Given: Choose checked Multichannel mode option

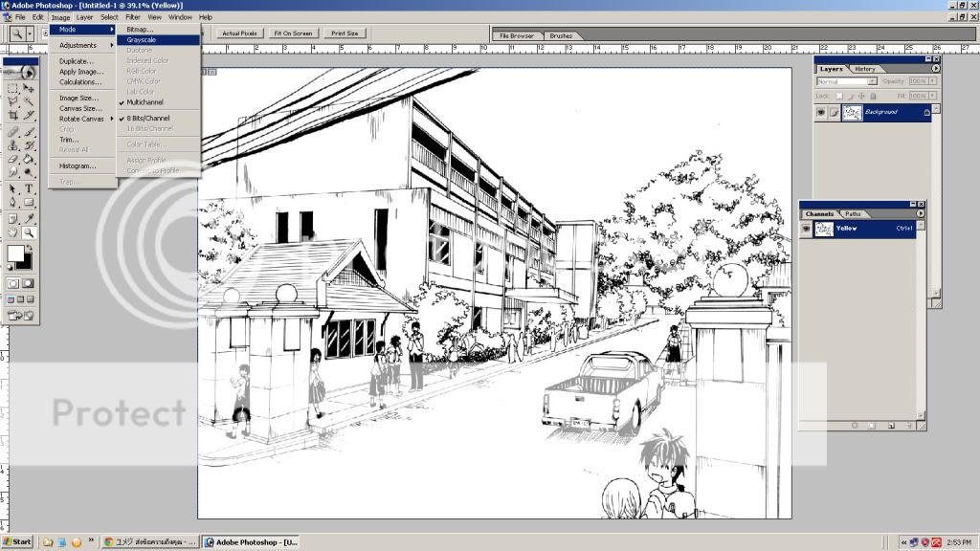Looking at the screenshot, I should [159, 101].
